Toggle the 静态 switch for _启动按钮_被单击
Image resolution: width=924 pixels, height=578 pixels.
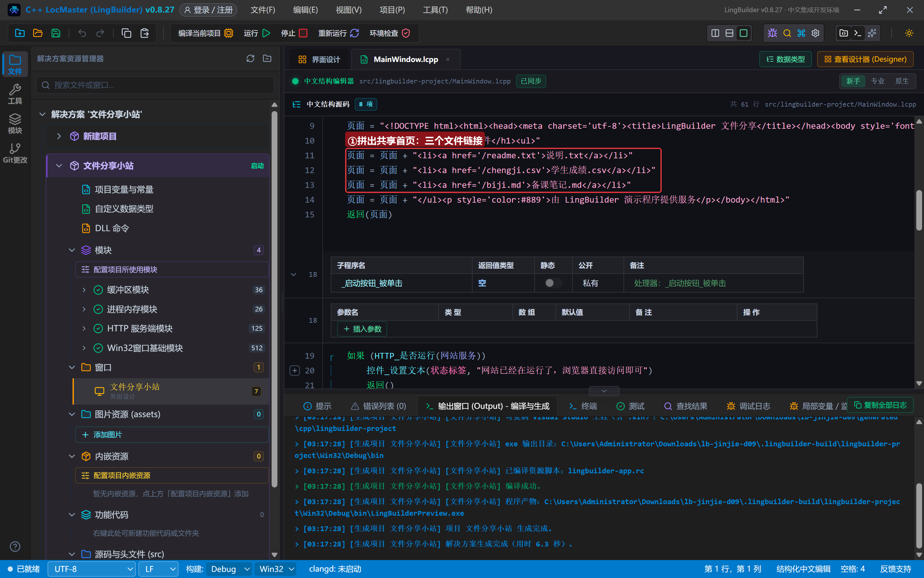(553, 283)
